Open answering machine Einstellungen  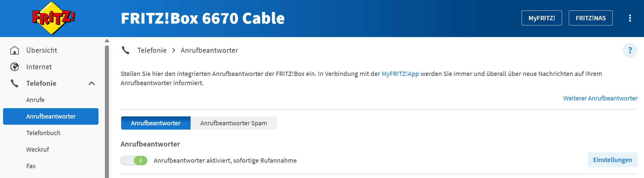point(612,160)
